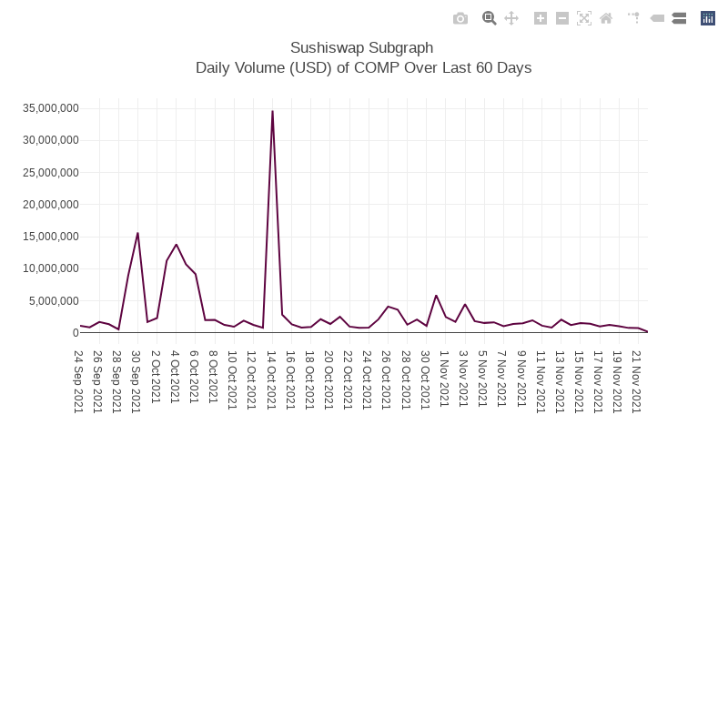The image size is (728, 728).
Task: Click the Zoom out minus button
Action: pyautogui.click(x=562, y=18)
